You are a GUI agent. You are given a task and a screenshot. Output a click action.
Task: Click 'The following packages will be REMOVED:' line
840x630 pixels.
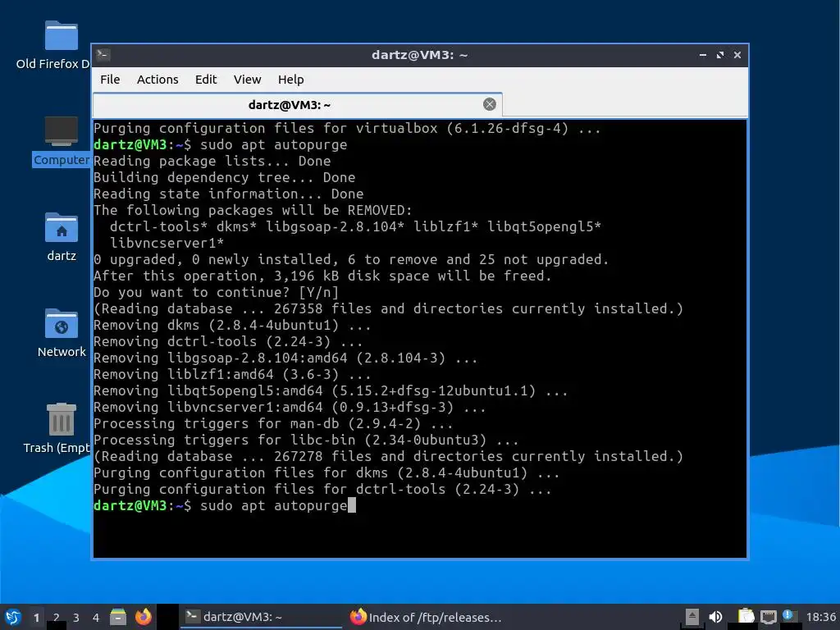coord(253,211)
